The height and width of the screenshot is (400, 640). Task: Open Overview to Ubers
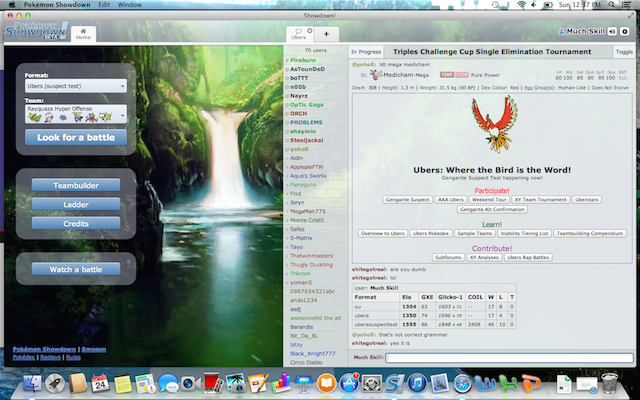pyautogui.click(x=383, y=233)
